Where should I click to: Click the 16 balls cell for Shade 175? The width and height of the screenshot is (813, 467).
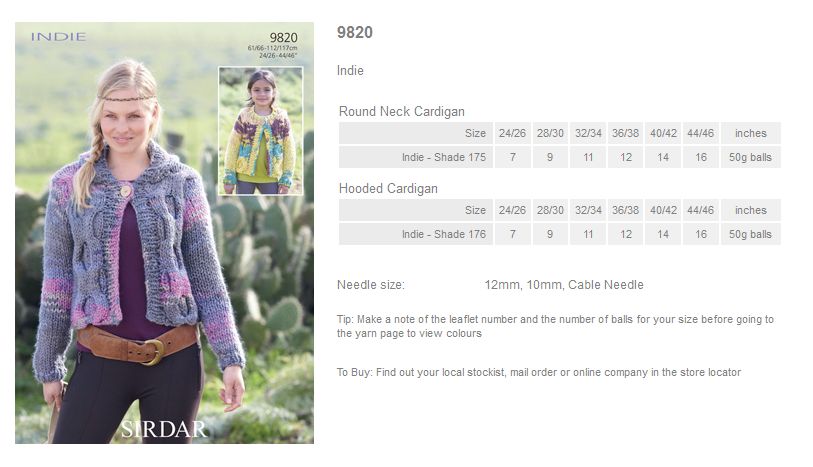[700, 157]
